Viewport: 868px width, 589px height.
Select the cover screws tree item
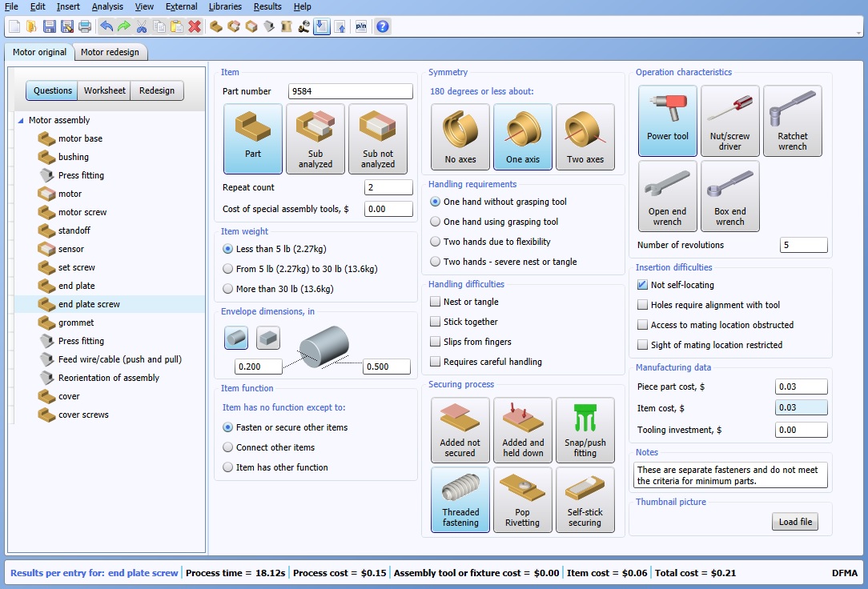[x=83, y=415]
